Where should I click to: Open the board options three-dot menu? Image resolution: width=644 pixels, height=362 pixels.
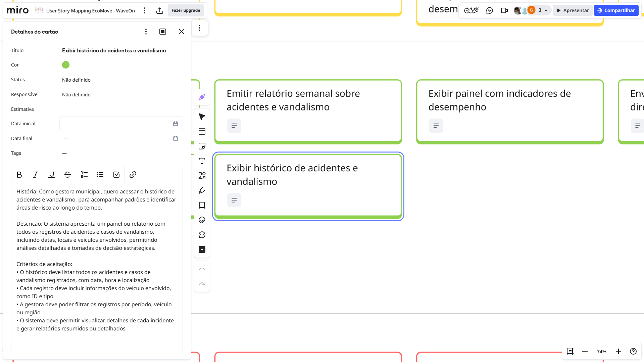(145, 10)
